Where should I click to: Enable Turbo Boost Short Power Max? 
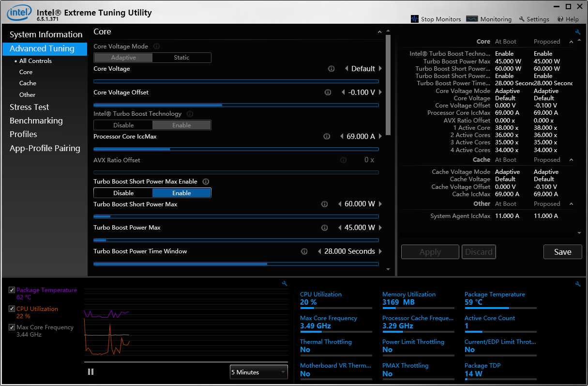(x=181, y=193)
